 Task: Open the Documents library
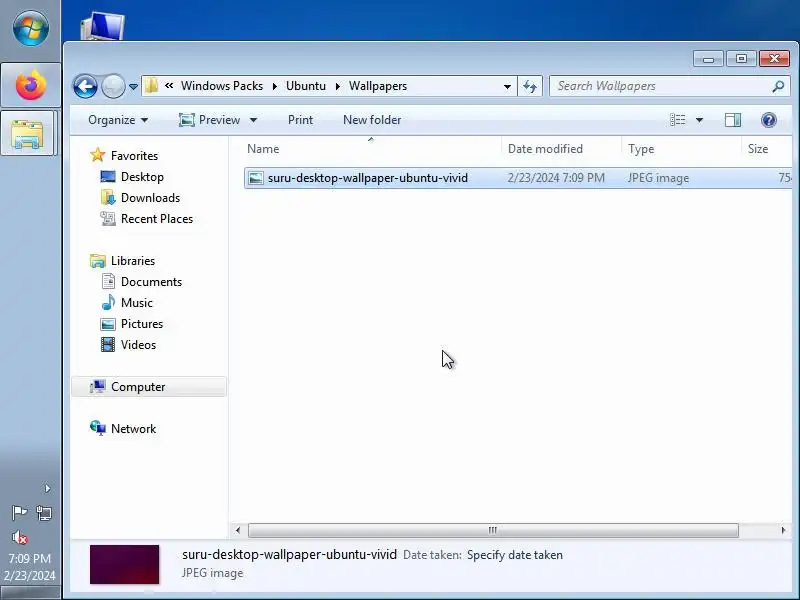click(x=151, y=282)
